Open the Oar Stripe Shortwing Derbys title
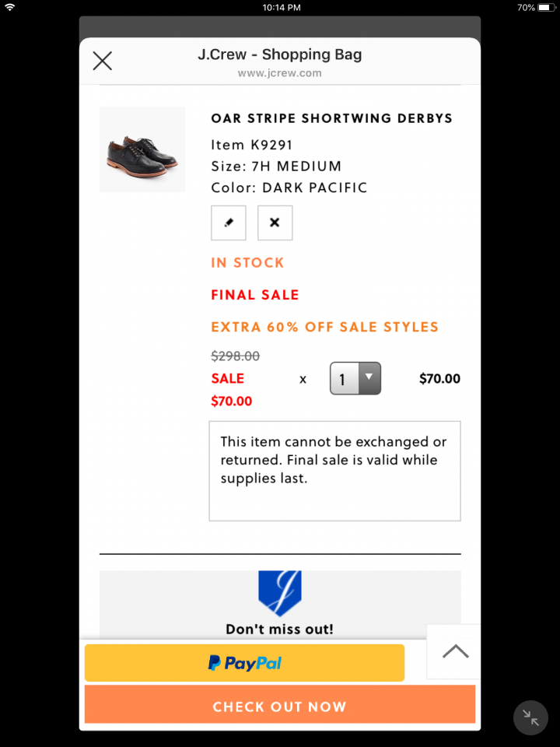 click(331, 119)
